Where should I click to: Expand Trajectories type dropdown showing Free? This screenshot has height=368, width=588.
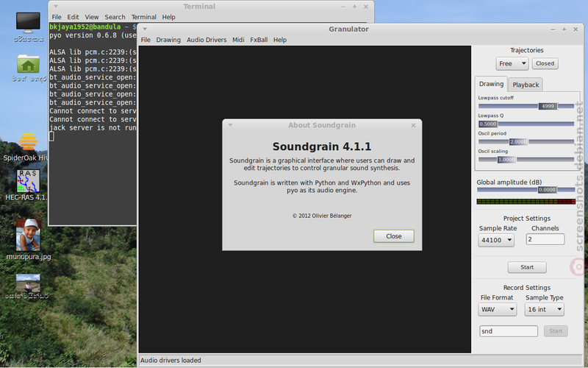pos(512,63)
